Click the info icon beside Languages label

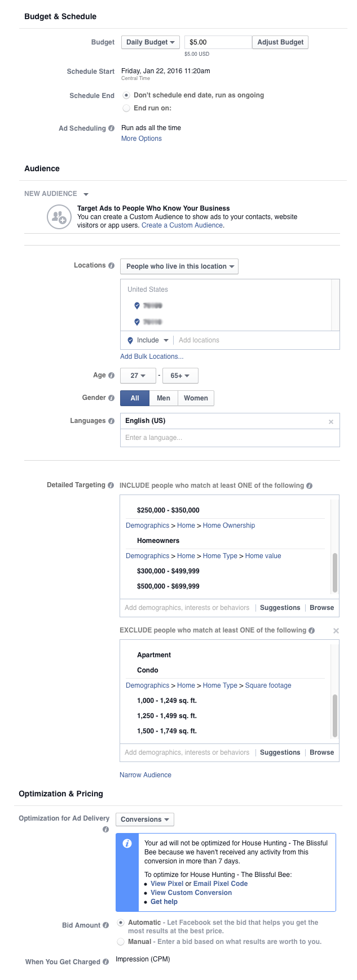pyautogui.click(x=111, y=421)
